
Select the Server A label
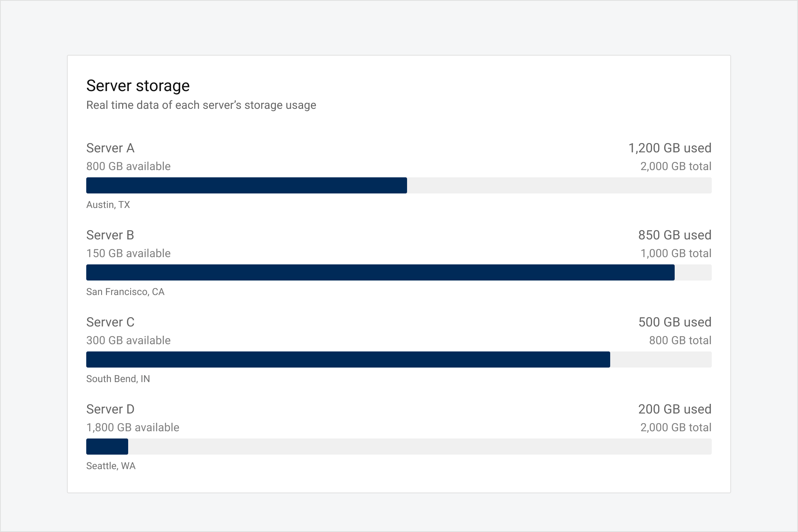click(x=110, y=148)
